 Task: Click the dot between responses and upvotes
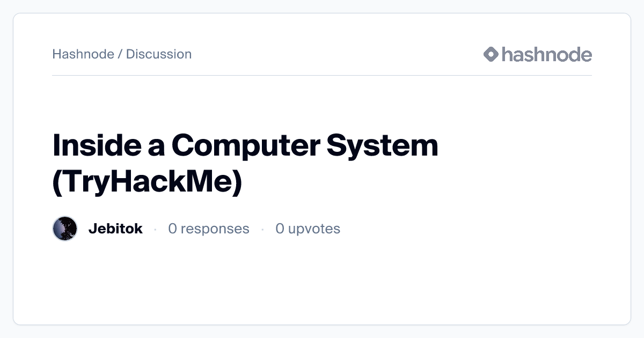pos(262,229)
